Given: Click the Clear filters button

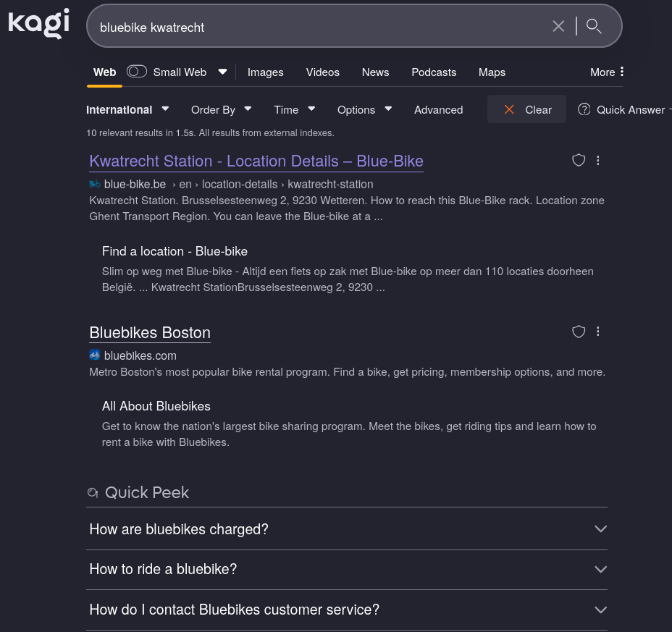Looking at the screenshot, I should (526, 109).
